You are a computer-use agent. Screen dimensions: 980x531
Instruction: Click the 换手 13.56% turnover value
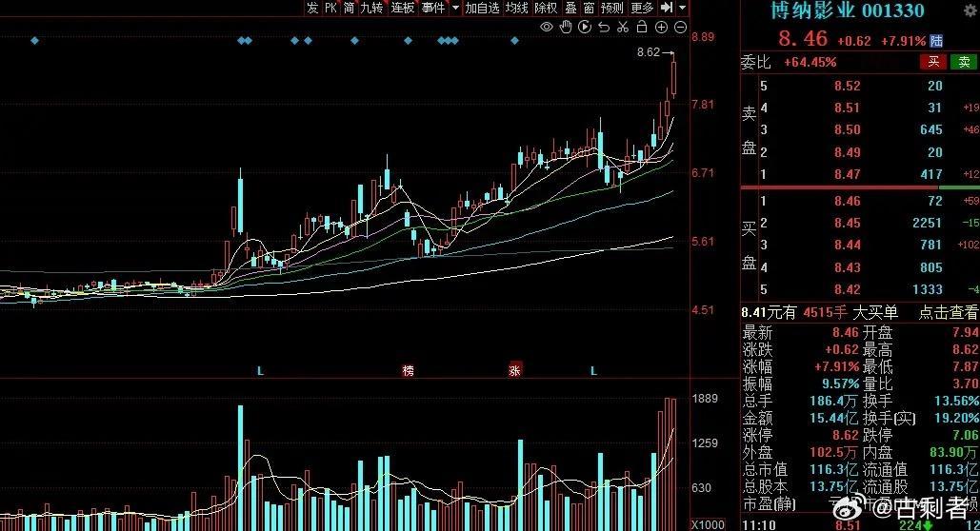tap(957, 401)
